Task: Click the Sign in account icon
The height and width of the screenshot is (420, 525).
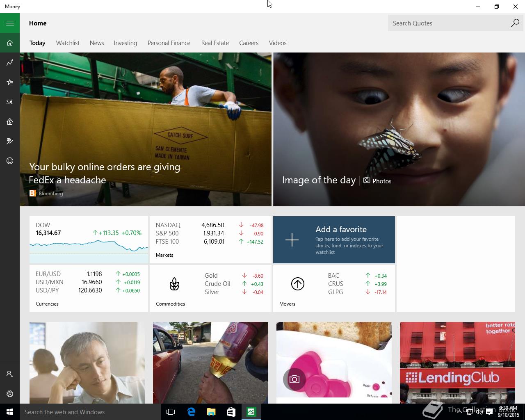Action: 10,374
